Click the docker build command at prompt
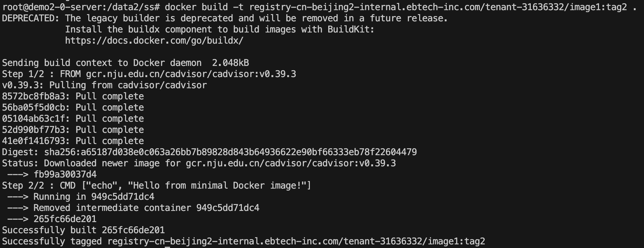Image resolution: width=644 pixels, height=248 pixels. click(400, 7)
